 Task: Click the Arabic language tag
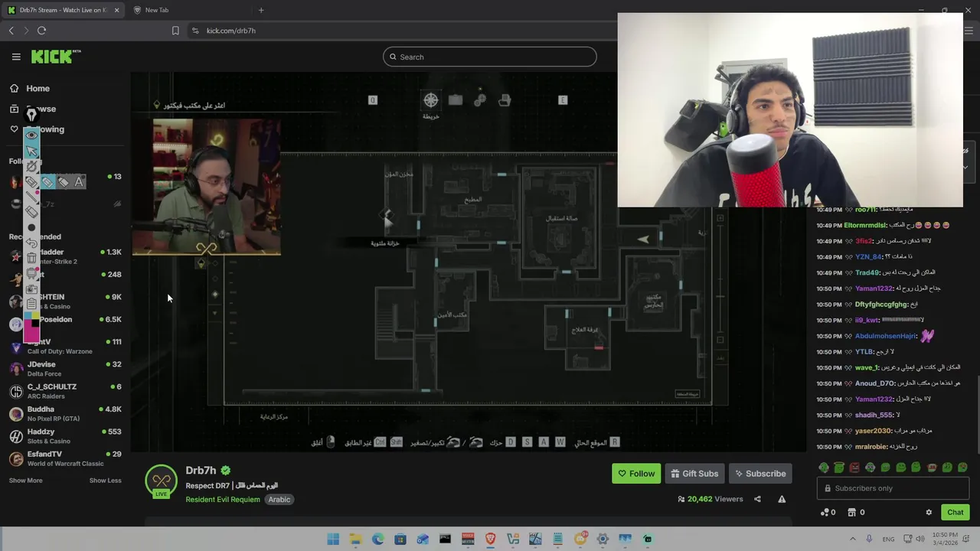point(279,500)
